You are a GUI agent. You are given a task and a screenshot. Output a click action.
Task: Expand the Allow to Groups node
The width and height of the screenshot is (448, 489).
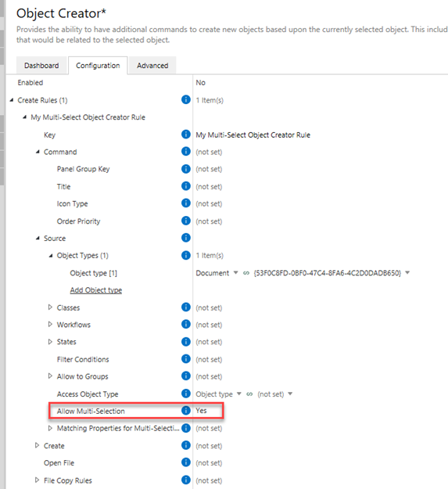50,376
